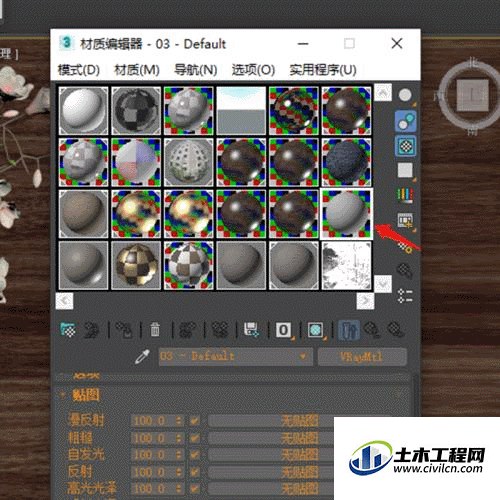Click the Make Material Copy icon
Image resolution: width=500 pixels, height=500 pixels.
[187, 330]
